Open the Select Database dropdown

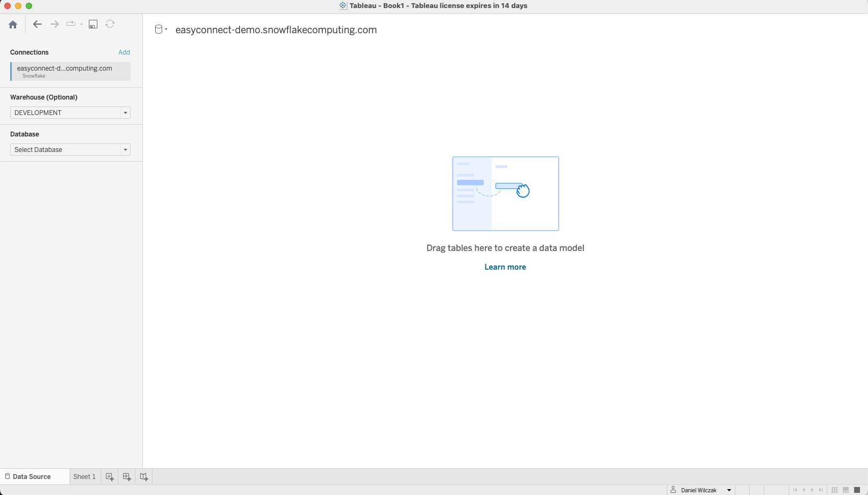tap(70, 150)
